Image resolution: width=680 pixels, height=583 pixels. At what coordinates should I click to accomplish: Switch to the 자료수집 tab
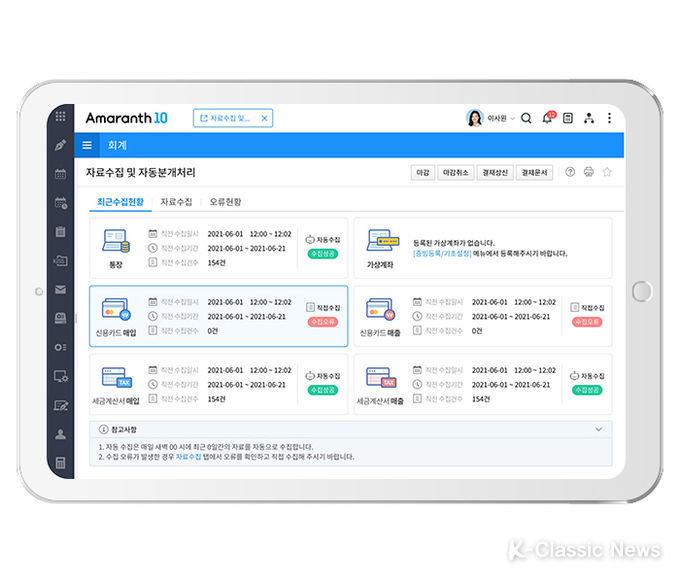(x=176, y=202)
